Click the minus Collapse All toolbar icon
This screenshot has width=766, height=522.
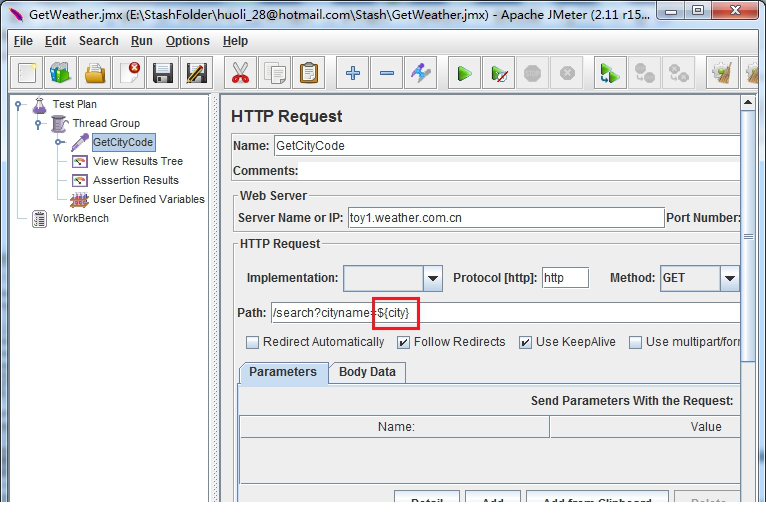(x=387, y=73)
